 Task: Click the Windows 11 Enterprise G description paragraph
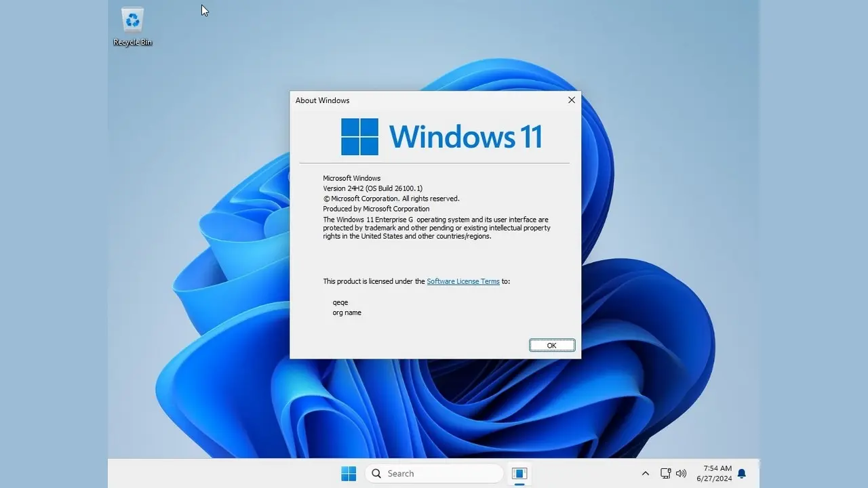pos(436,228)
